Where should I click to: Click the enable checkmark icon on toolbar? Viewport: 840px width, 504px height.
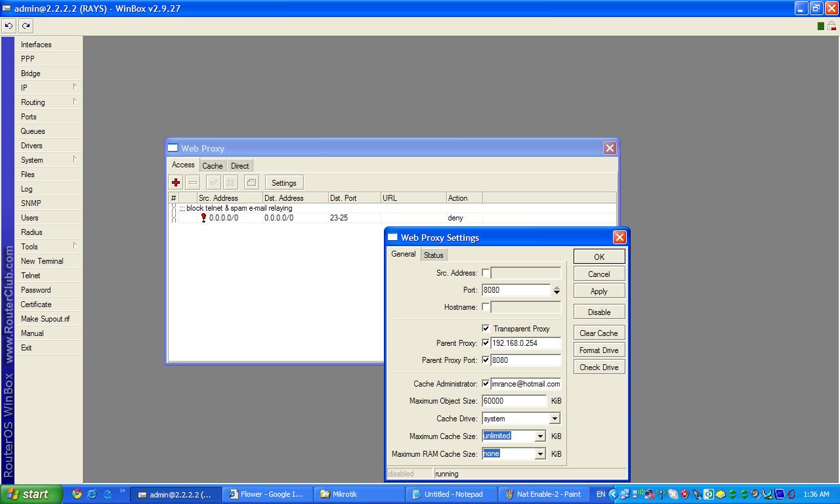213,182
